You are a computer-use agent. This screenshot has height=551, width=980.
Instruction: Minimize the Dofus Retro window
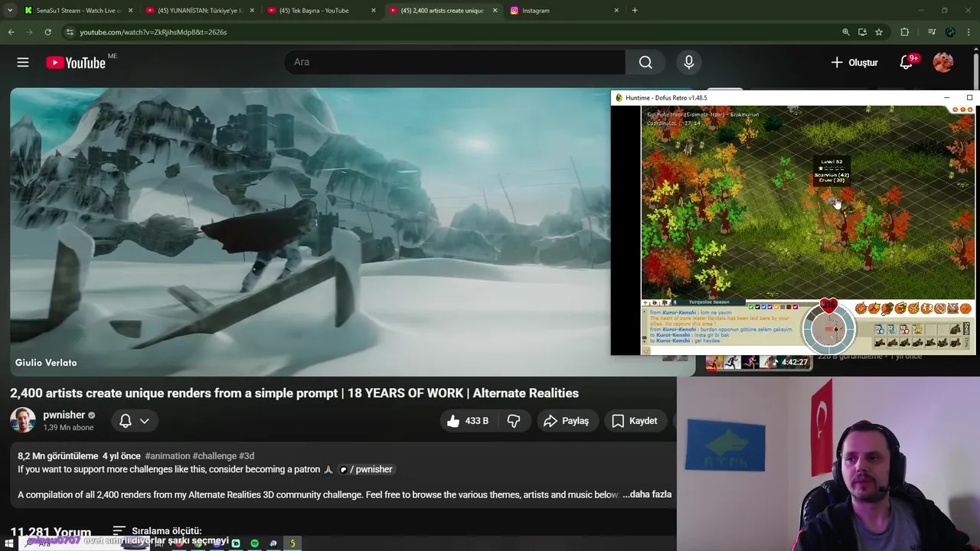coord(946,98)
